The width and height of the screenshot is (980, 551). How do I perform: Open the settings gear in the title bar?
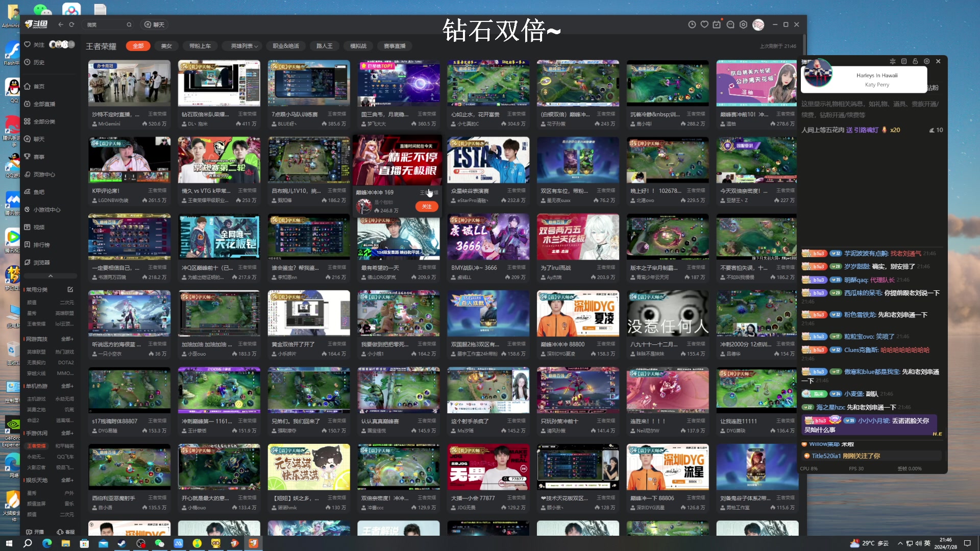743,24
